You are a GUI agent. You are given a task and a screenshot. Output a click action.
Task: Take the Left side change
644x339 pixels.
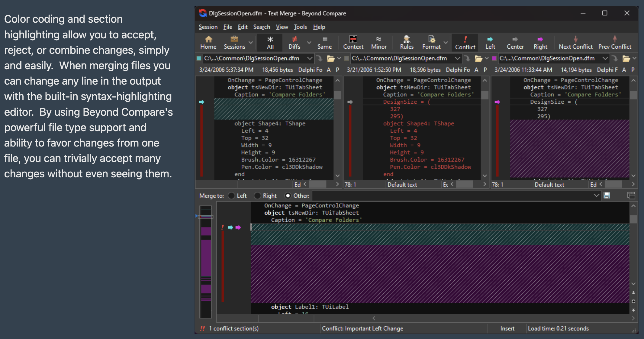click(490, 43)
